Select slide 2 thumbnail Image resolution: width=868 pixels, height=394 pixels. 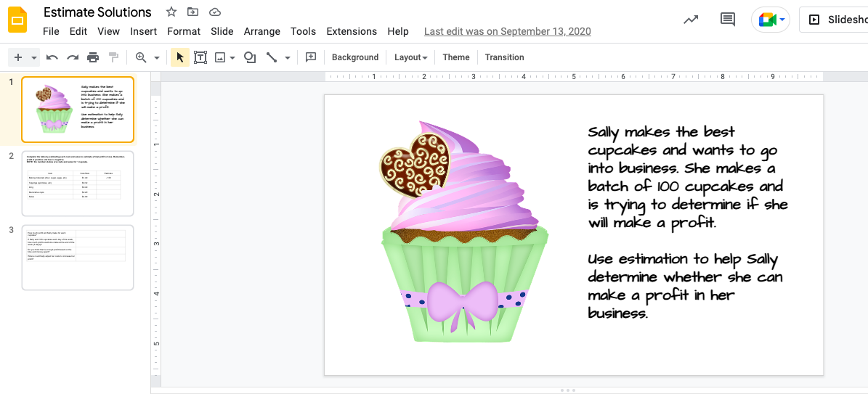click(x=78, y=184)
